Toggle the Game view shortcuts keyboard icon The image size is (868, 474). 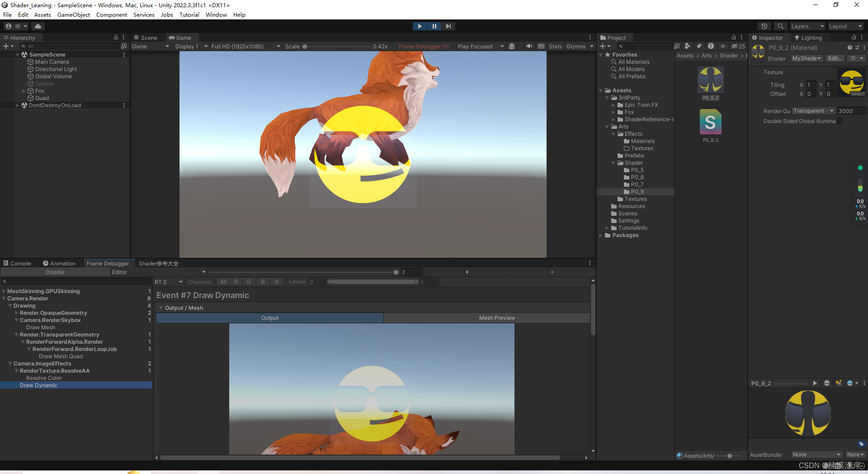click(541, 46)
